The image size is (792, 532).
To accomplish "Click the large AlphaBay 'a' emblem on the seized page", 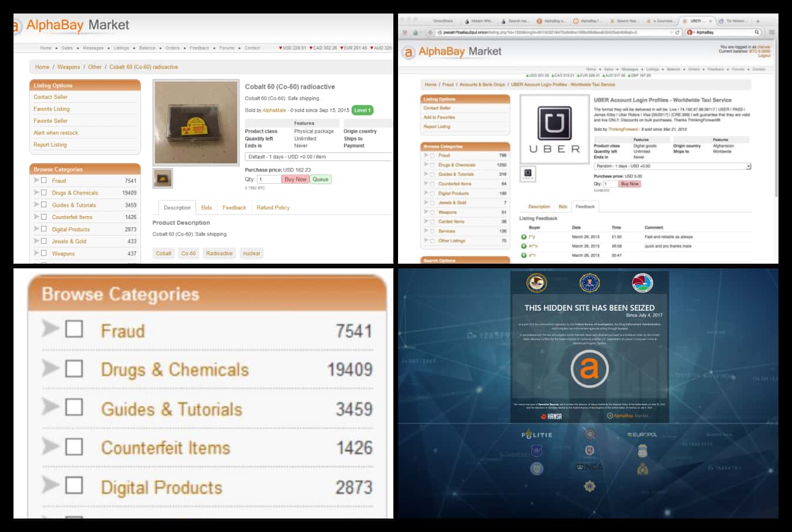I will [589, 369].
